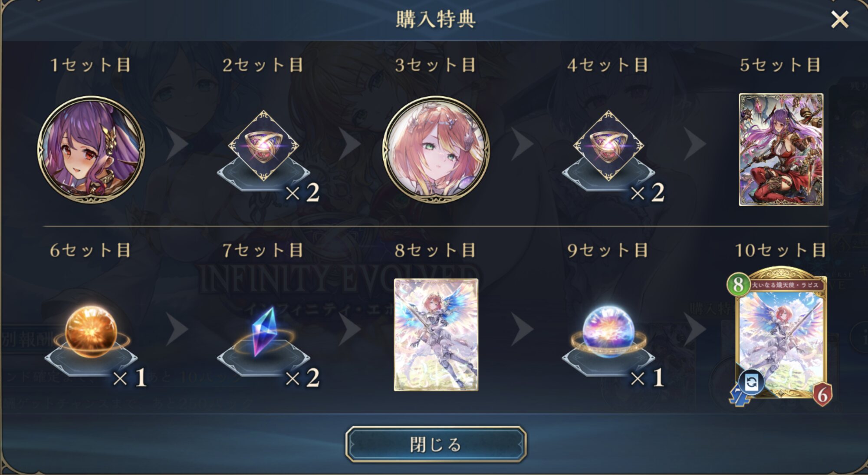Tap the evolve swap icon on the card
868x475 pixels.
(752, 382)
